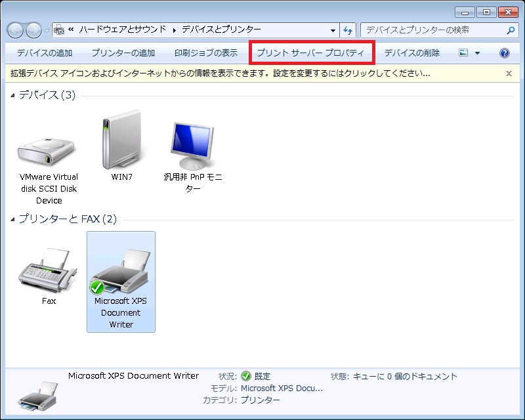
Task: Go back with the back arrow button
Action: [16, 30]
